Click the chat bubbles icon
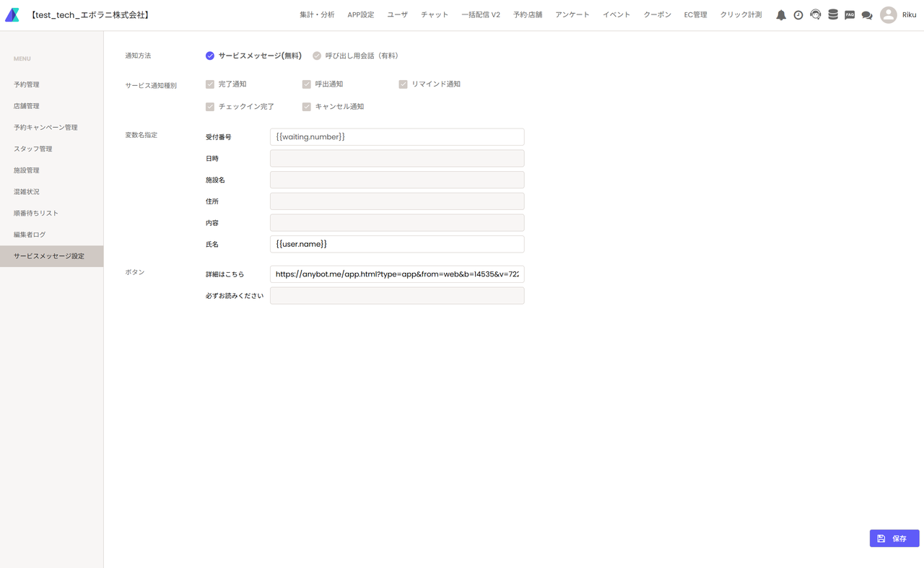 pos(867,15)
